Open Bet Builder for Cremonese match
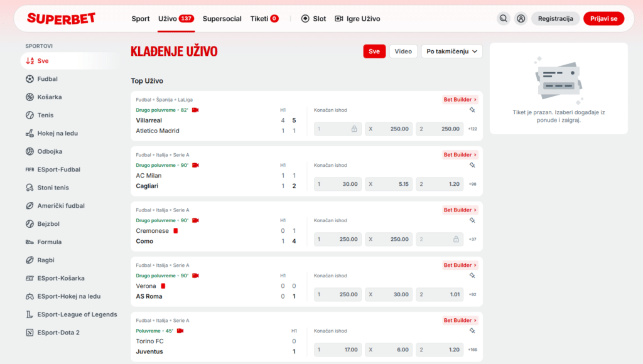 [460, 210]
